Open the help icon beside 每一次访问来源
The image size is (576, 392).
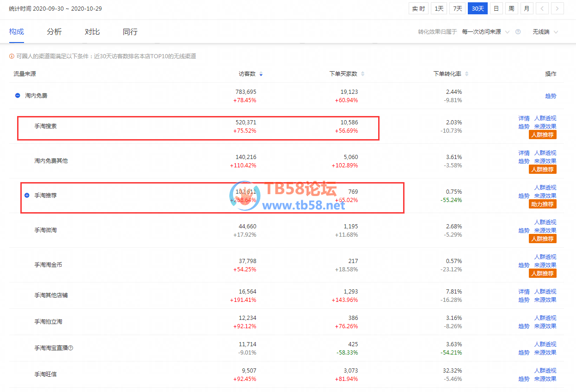tap(518, 32)
